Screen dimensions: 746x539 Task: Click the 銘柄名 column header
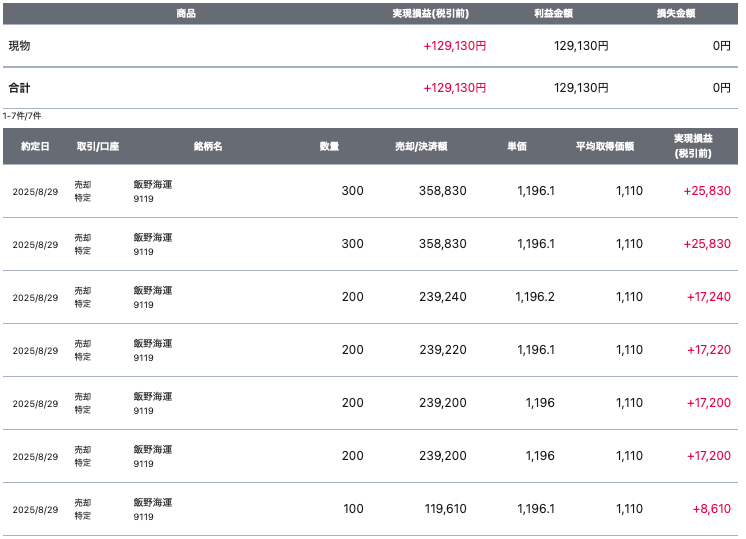tap(208, 147)
